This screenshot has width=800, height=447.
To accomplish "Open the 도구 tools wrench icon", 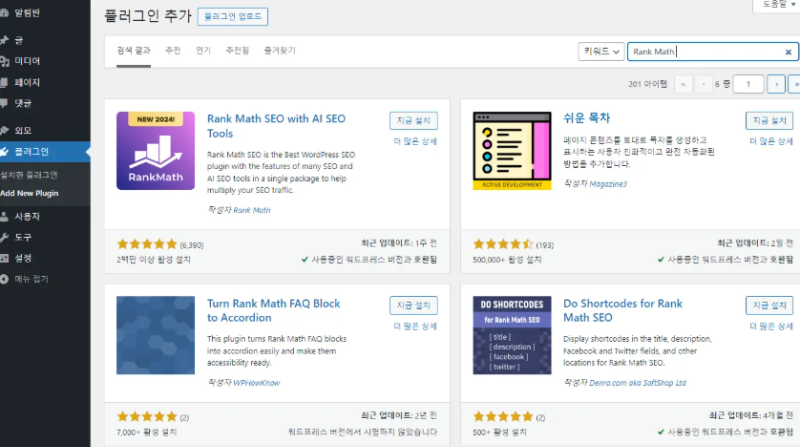I will 4,237.
